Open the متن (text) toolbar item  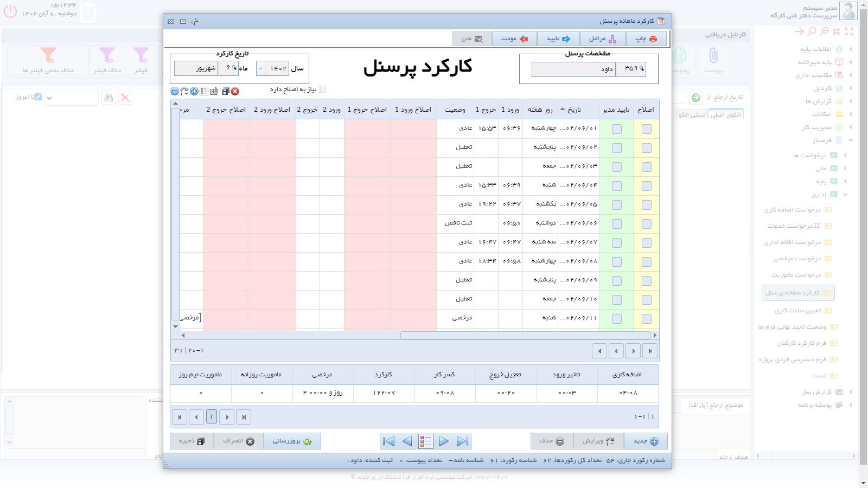(x=473, y=38)
